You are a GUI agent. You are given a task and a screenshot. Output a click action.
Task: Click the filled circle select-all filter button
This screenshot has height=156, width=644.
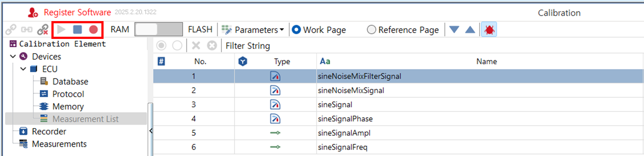coord(161,45)
